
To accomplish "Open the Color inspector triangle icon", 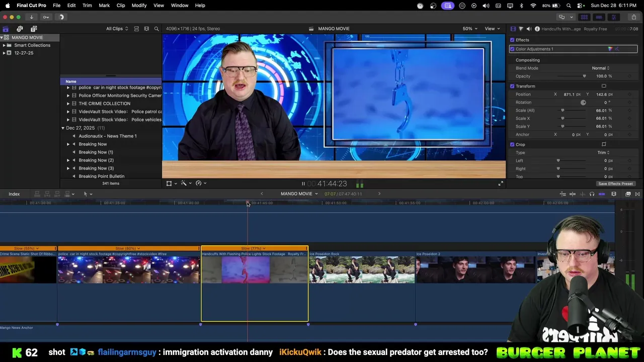I will coord(521,29).
